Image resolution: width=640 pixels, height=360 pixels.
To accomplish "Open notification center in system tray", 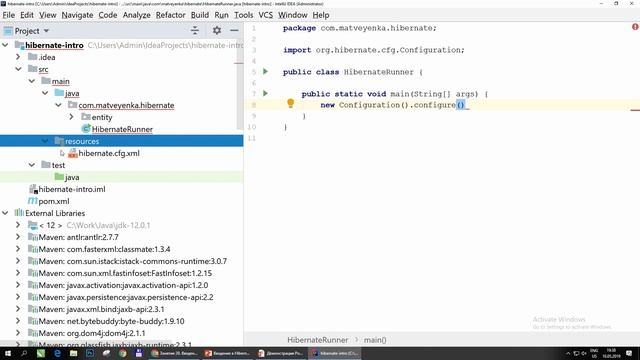I will (x=629, y=353).
